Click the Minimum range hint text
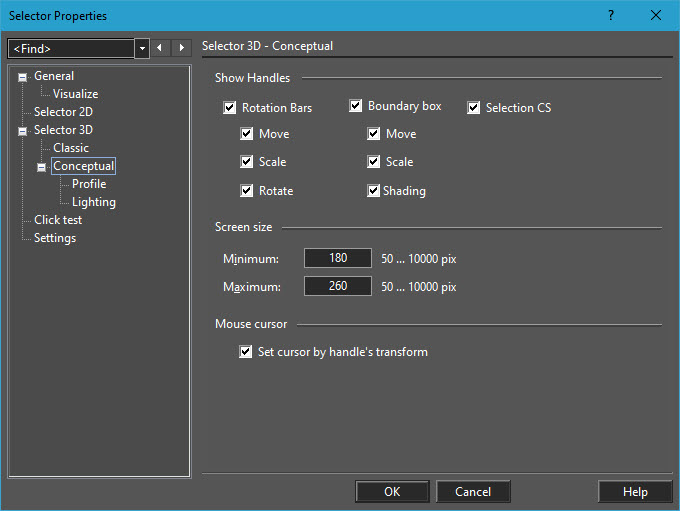The height and width of the screenshot is (511, 680). (x=418, y=259)
